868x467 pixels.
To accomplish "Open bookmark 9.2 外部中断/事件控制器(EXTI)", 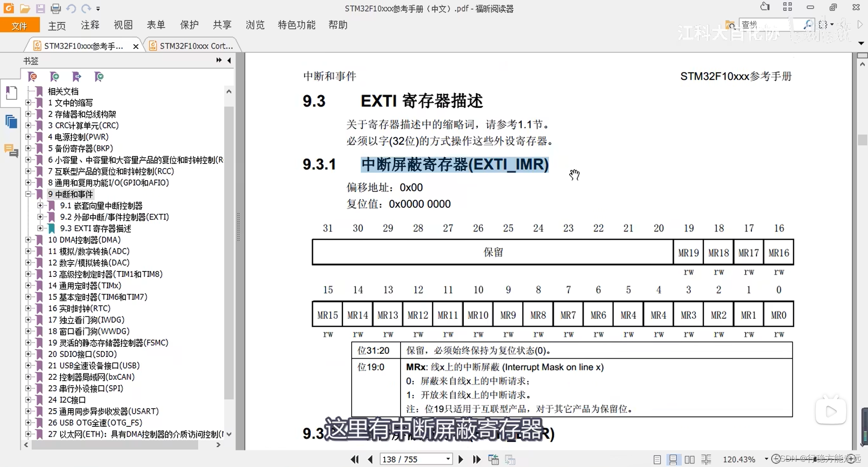I will 114,217.
